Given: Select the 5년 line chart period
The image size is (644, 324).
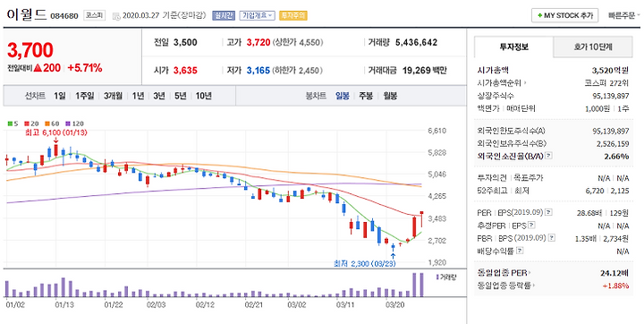Looking at the screenshot, I should click(x=181, y=96).
